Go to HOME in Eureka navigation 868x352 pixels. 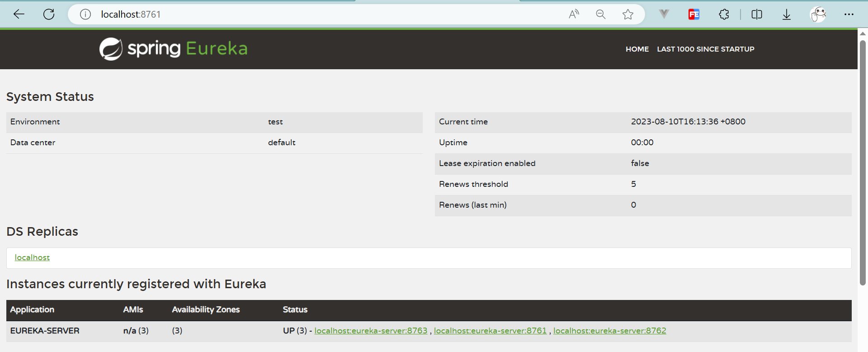point(637,49)
